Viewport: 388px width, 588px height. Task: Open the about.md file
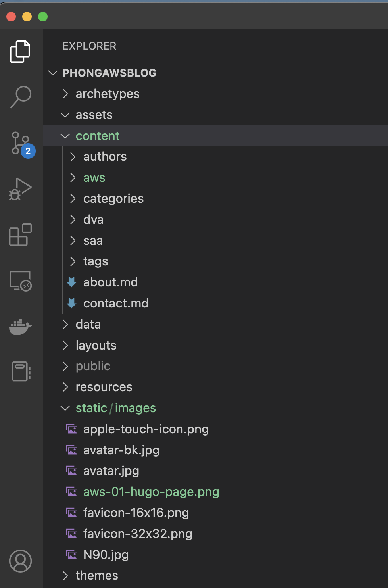pyautogui.click(x=110, y=282)
